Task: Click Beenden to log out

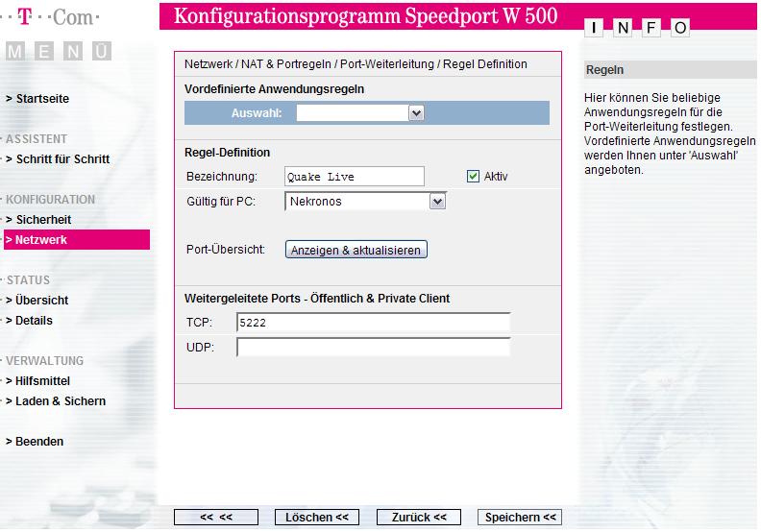Action: pos(35,442)
